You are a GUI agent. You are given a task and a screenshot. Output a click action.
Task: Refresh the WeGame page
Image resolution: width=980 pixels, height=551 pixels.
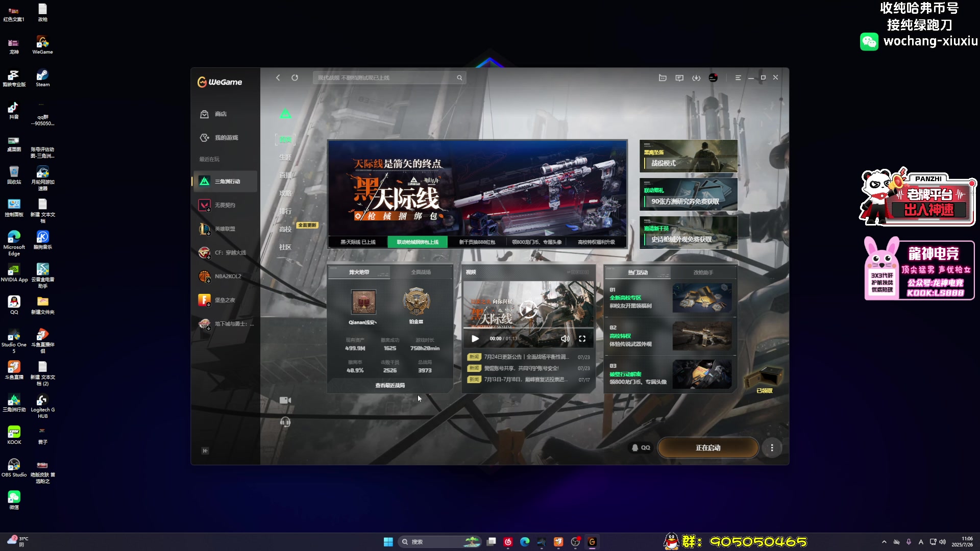tap(295, 78)
